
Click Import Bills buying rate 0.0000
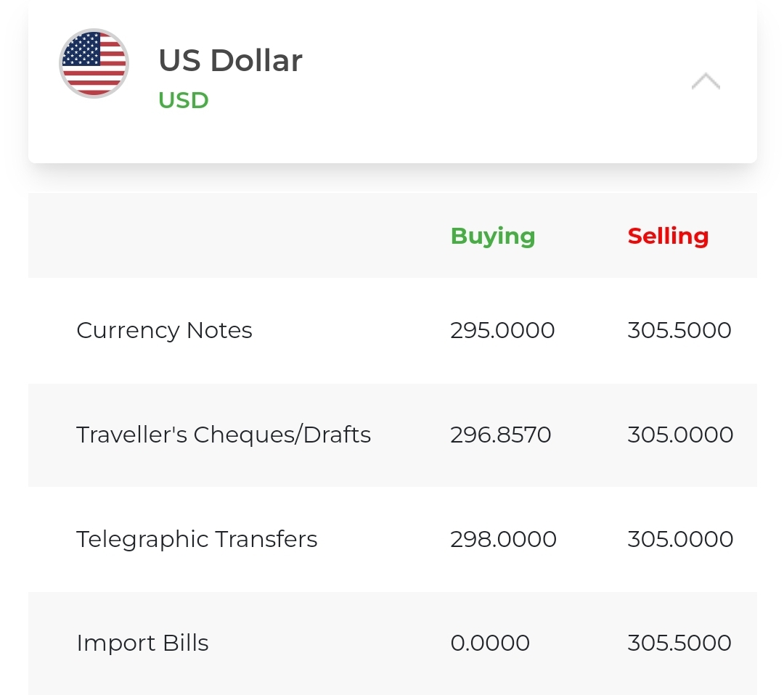pos(490,643)
